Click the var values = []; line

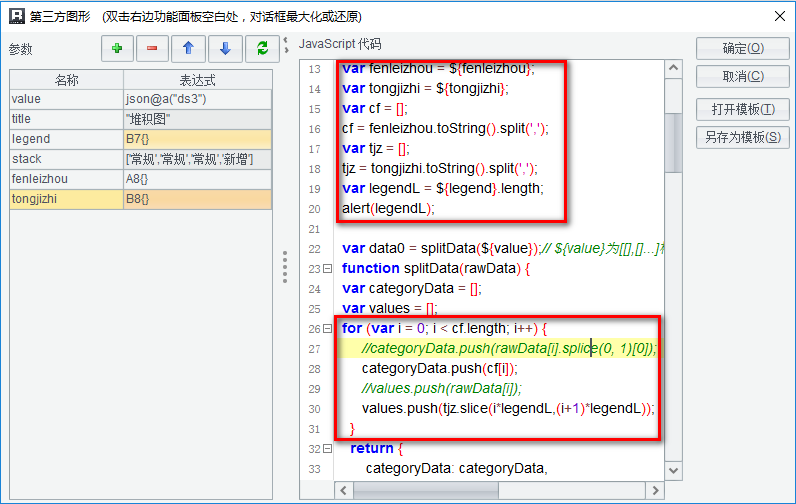390,308
